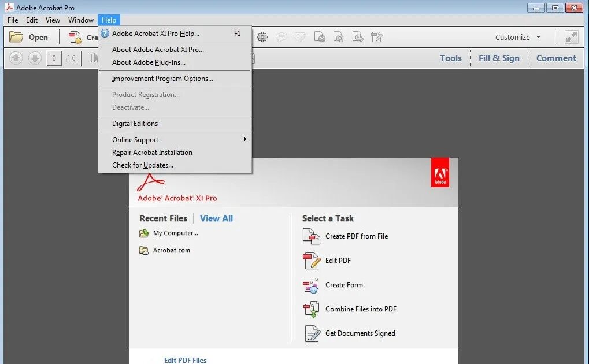Click the Open folder toolbar button

[28, 37]
